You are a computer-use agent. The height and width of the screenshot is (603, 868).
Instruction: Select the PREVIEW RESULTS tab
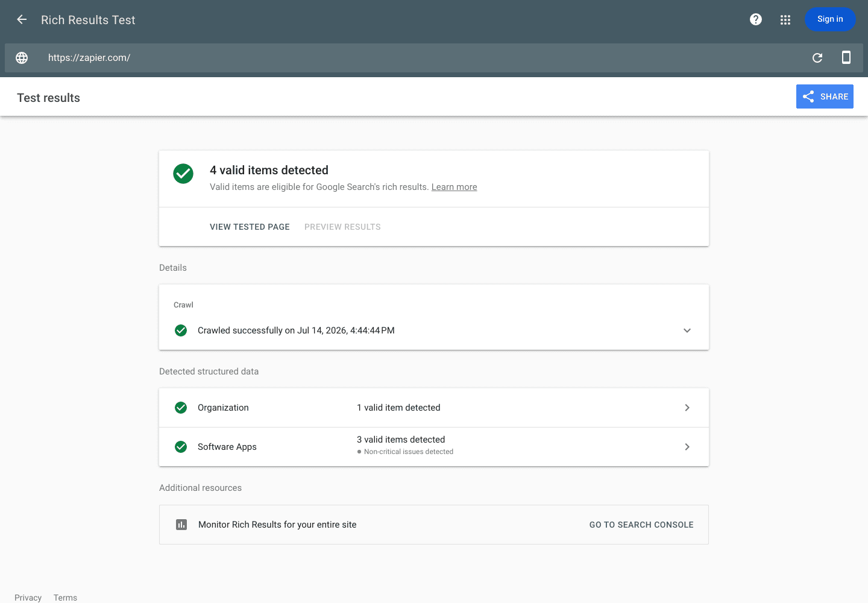[x=342, y=227]
